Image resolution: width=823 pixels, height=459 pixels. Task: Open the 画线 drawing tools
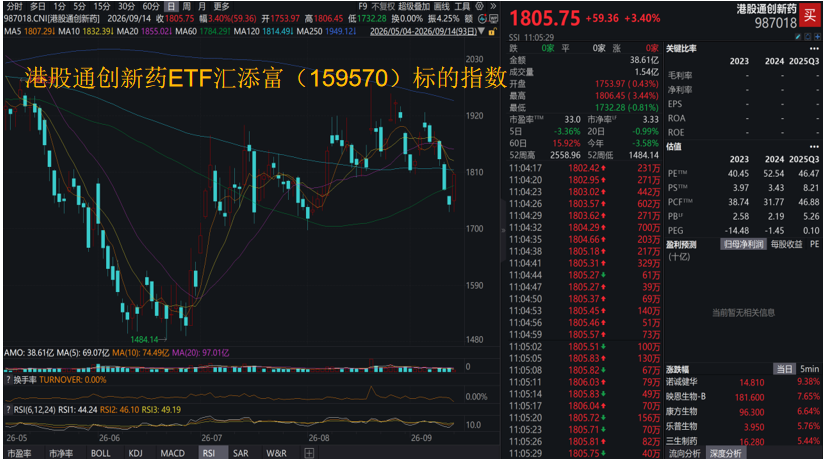[x=442, y=6]
